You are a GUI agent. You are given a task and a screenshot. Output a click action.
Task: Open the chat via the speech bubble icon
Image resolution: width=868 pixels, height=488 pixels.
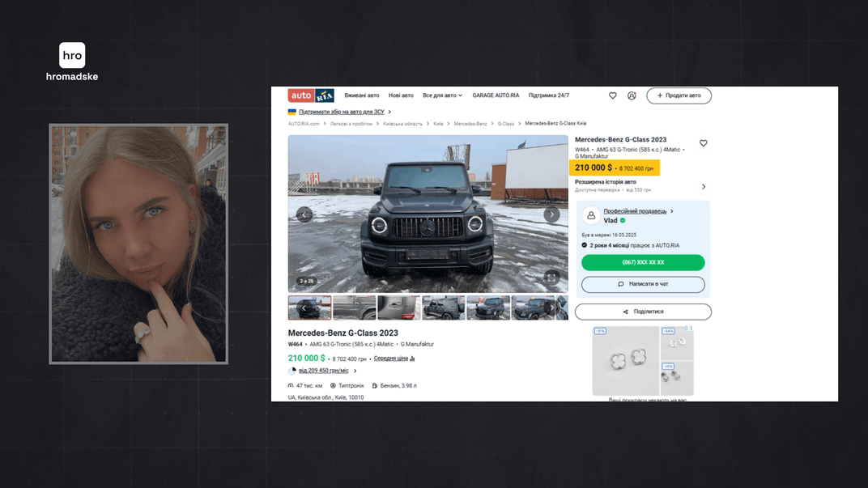tap(620, 284)
